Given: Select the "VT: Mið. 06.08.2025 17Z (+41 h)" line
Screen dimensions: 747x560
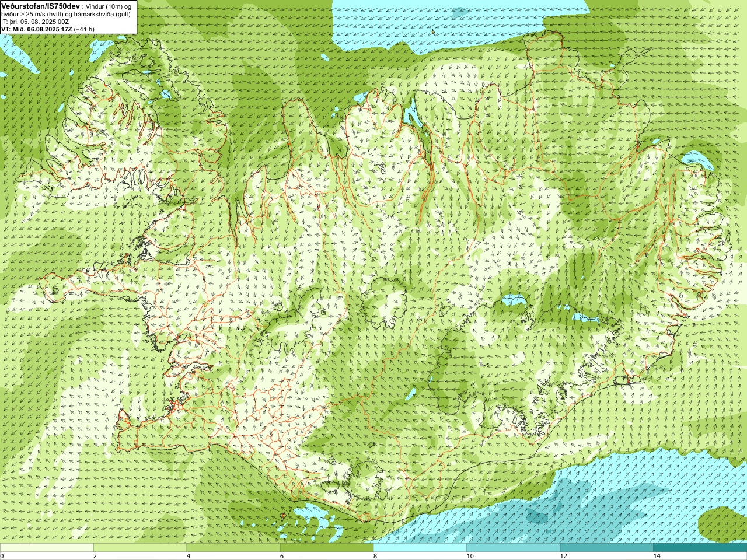Looking at the screenshot, I should 48,29.
